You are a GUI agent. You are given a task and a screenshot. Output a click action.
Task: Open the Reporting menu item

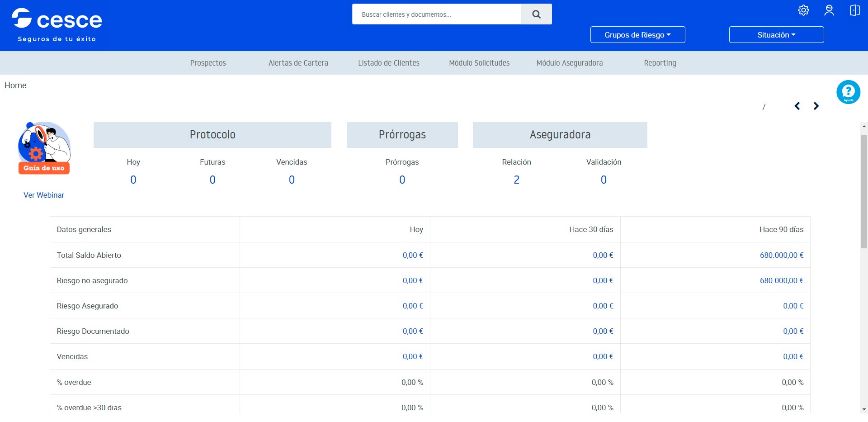[660, 63]
